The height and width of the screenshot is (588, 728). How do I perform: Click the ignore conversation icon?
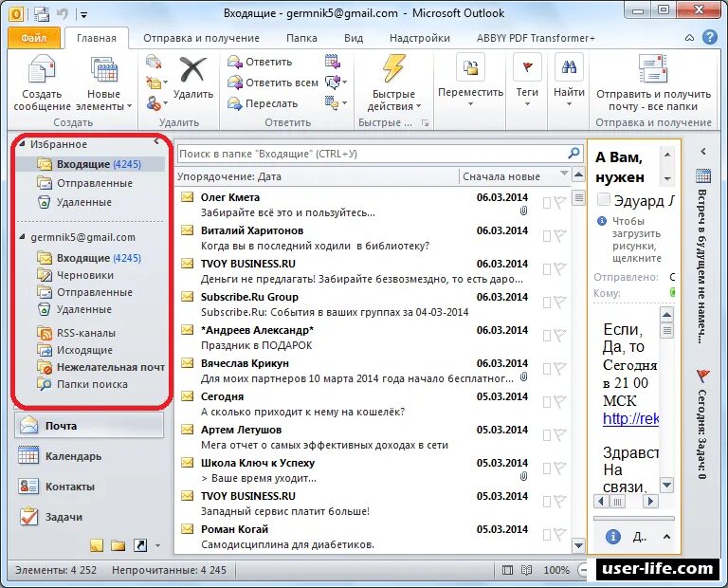coord(154,62)
